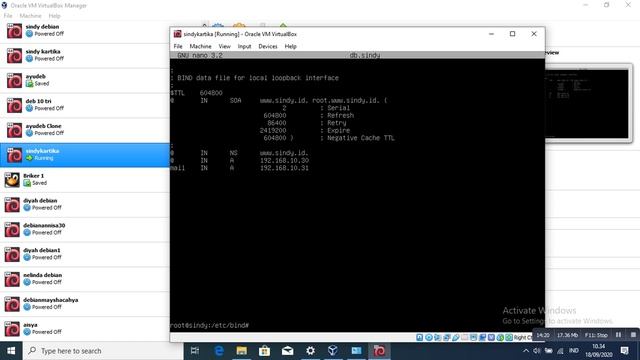Select the aisya virtual machine
640x360 pixels.
click(x=85, y=329)
